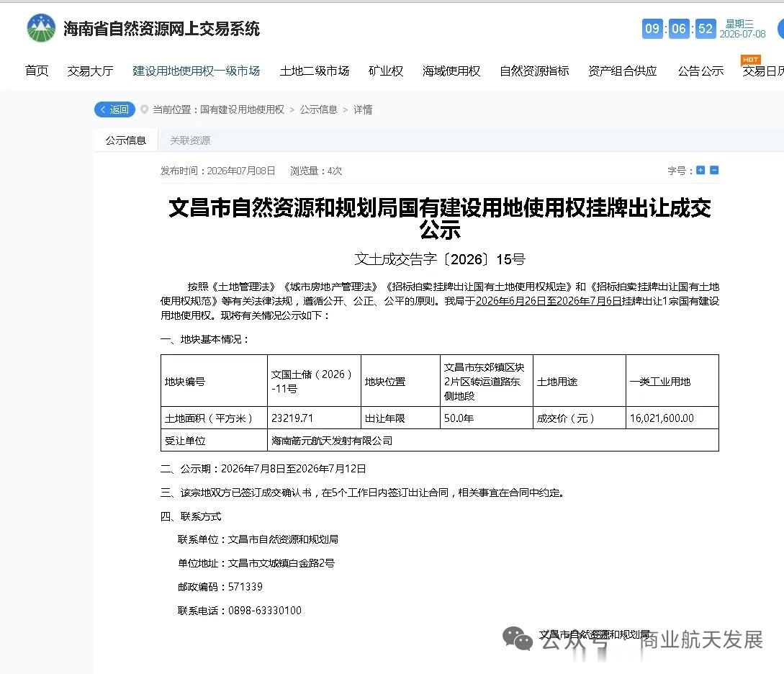Click transferee 海南箭元航天发射有限公司
Viewport: 784px width, 674px height.
pos(332,441)
